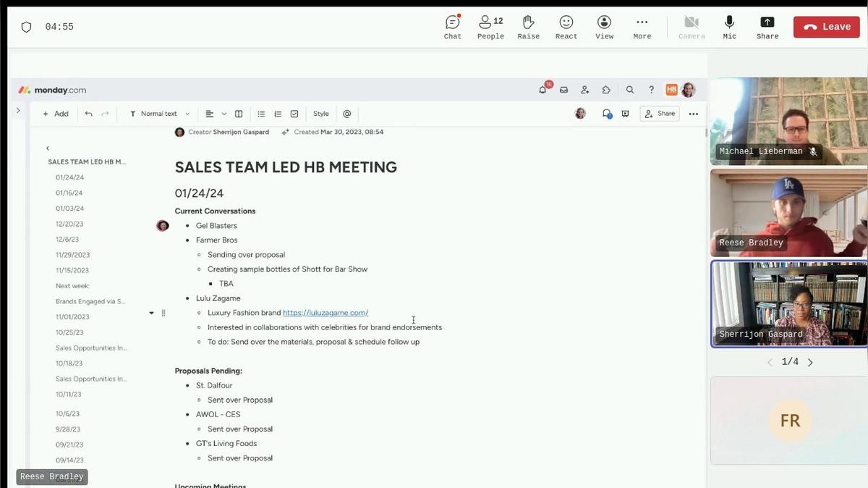Viewport: 868px width, 488px height.
Task: Click the SALES TEAM LED HB MEETING title
Action: [x=286, y=167]
